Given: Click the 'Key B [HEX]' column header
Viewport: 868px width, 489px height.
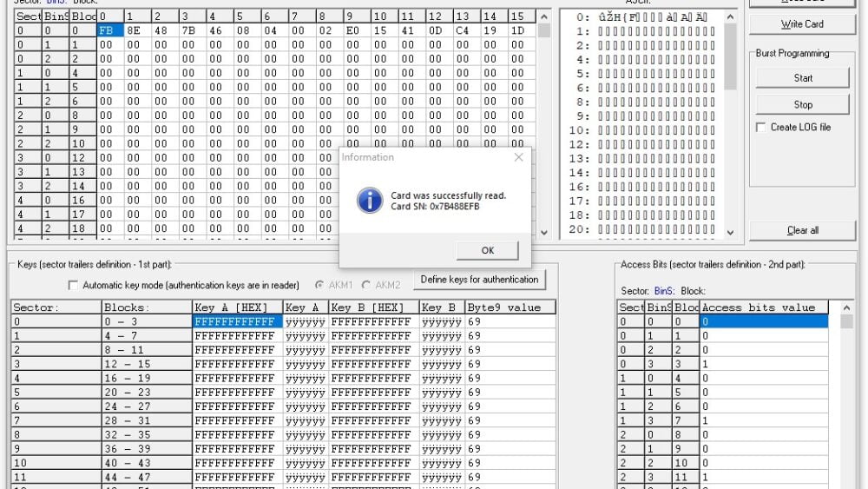Looking at the screenshot, I should 373,307.
